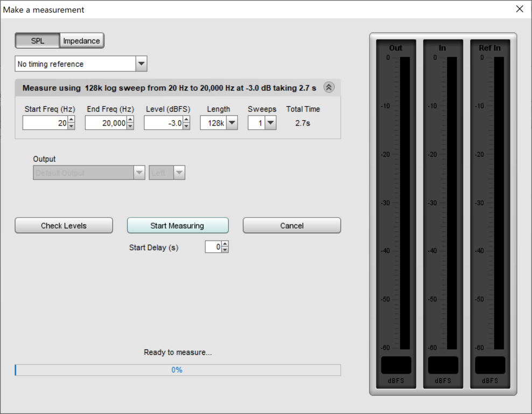The width and height of the screenshot is (532, 414).
Task: Click the 'Ready to measure...' status text
Action: [178, 353]
